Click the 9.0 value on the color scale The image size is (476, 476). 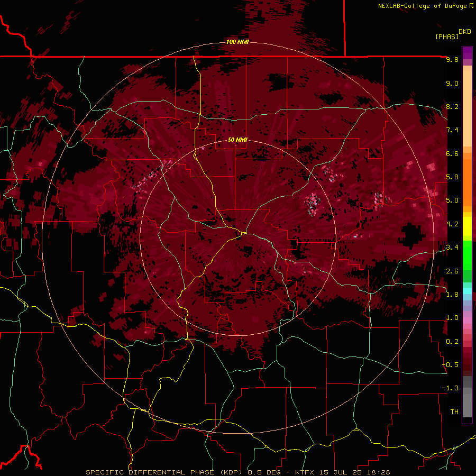[x=452, y=83]
